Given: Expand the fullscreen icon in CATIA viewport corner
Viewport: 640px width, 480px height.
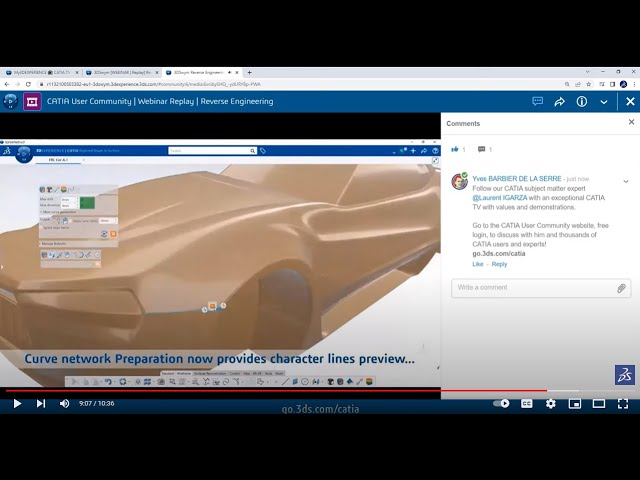Looking at the screenshot, I should [x=435, y=161].
